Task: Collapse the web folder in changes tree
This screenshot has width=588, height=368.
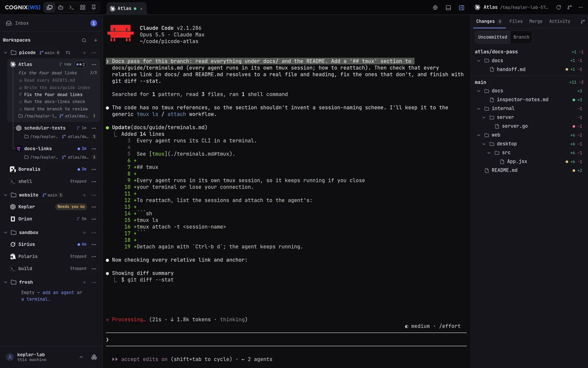Action: pos(479,135)
